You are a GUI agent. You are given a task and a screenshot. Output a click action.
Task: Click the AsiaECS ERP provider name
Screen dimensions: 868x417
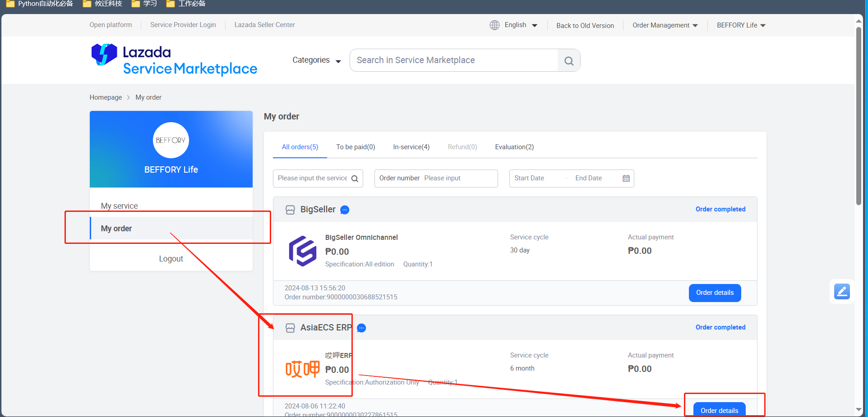tap(326, 328)
